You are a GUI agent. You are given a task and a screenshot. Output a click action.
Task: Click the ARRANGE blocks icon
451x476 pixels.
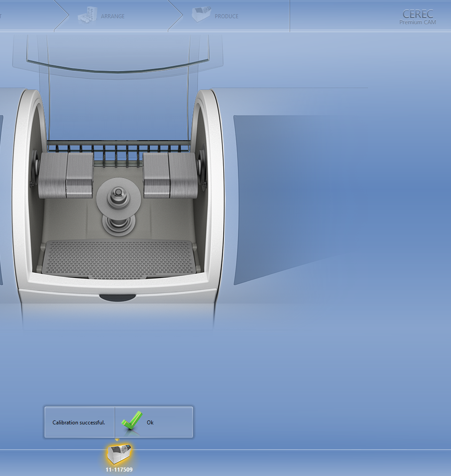pyautogui.click(x=88, y=15)
